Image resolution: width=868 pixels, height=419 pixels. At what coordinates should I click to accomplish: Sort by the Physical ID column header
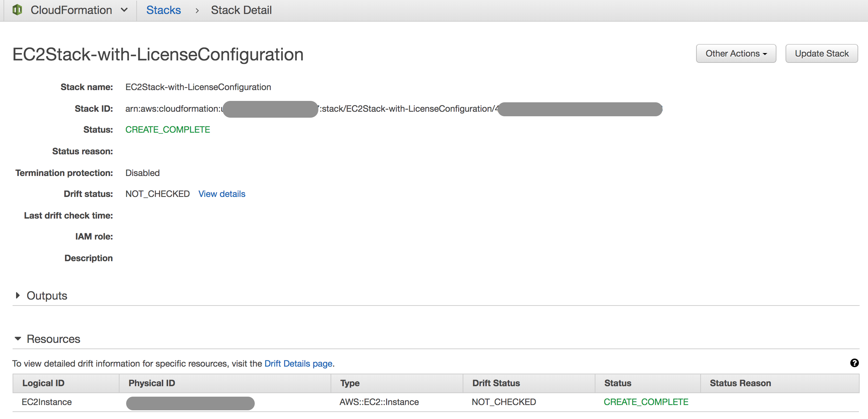coord(152,383)
